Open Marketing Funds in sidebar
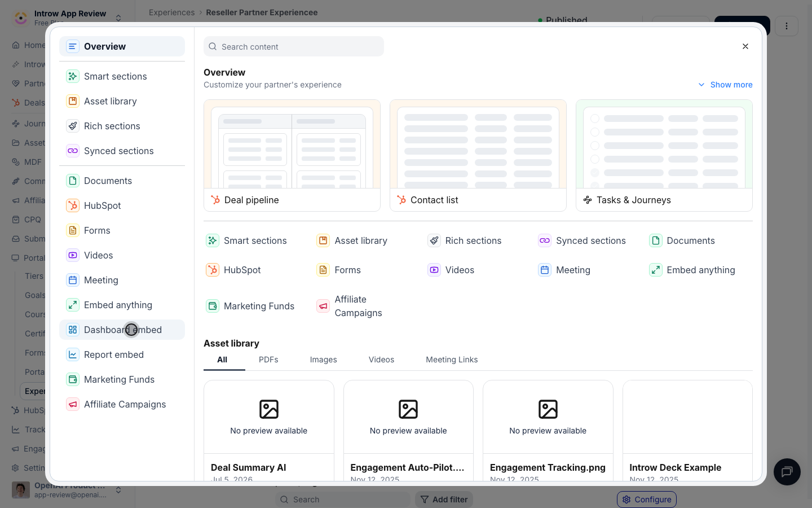Image resolution: width=812 pixels, height=508 pixels. click(122, 379)
